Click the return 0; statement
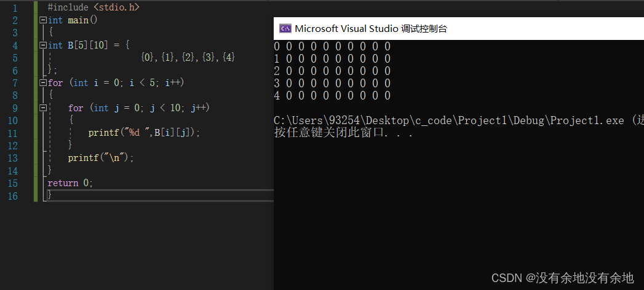644x290 pixels. pyautogui.click(x=70, y=183)
